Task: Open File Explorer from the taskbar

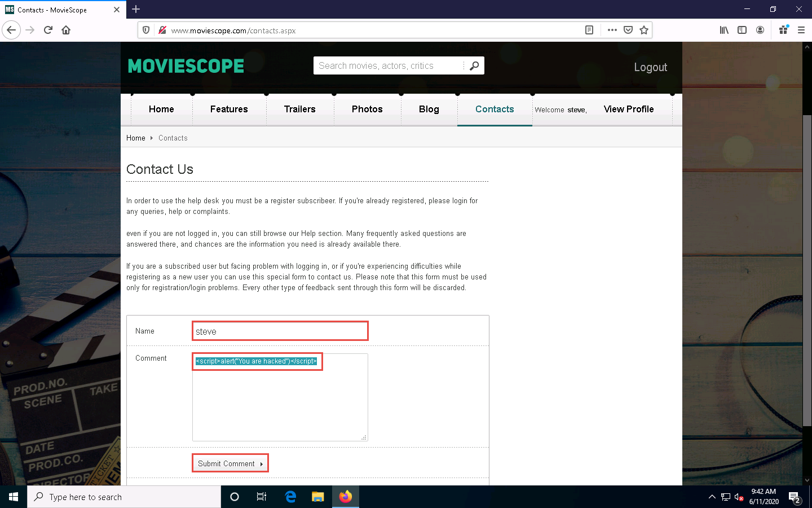Action: (x=318, y=497)
